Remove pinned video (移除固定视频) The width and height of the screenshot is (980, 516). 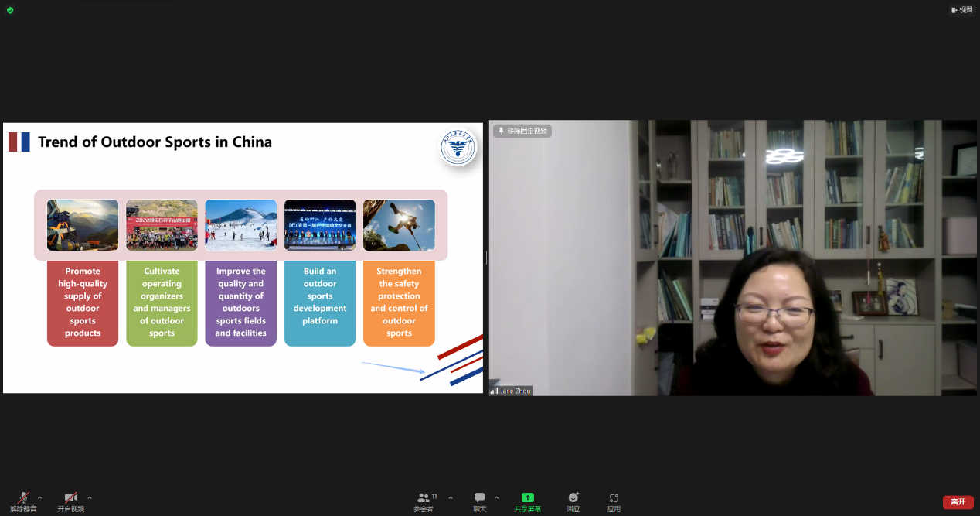[526, 131]
